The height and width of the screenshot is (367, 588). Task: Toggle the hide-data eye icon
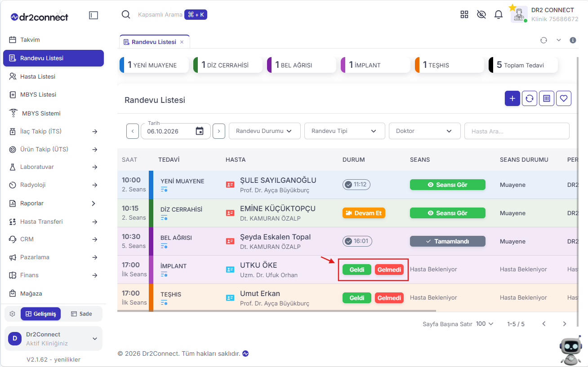(x=481, y=14)
